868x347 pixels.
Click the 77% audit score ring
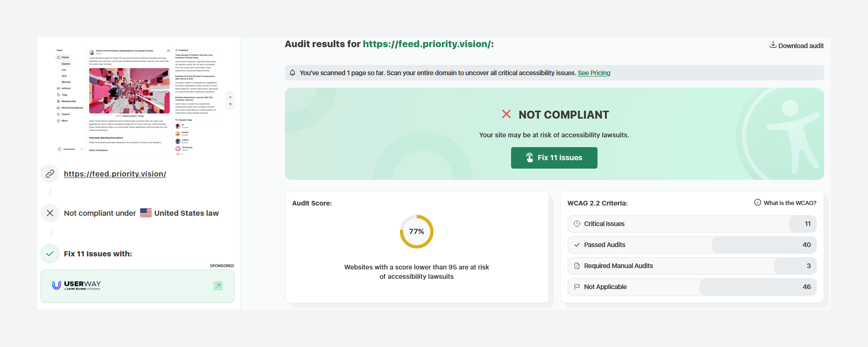pos(417,232)
